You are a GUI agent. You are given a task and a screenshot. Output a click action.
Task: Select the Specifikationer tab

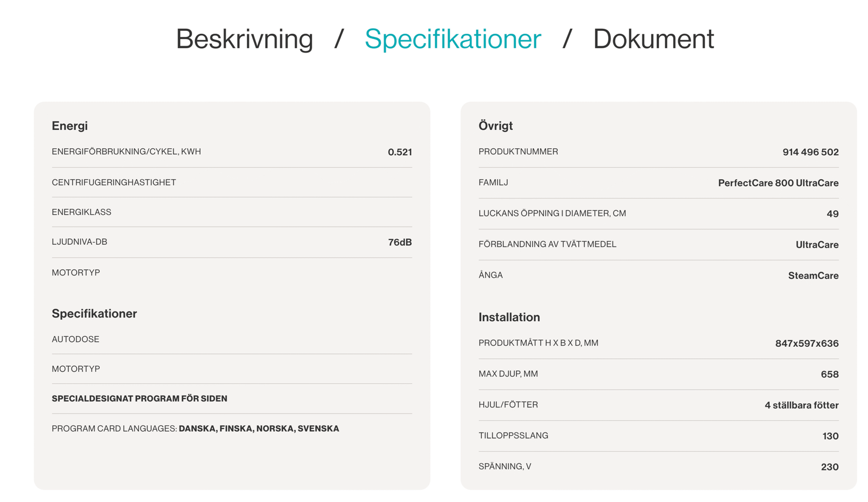pos(452,39)
